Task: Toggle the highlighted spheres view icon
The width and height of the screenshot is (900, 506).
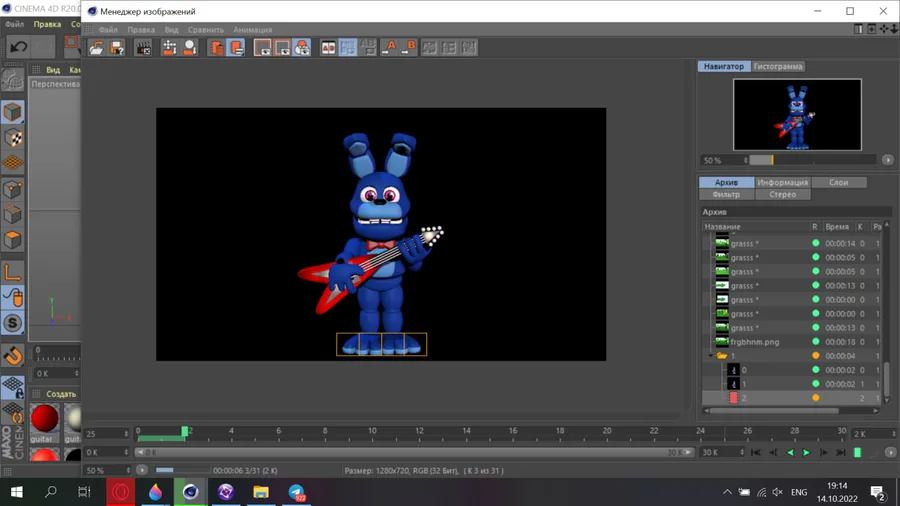Action: (x=302, y=48)
